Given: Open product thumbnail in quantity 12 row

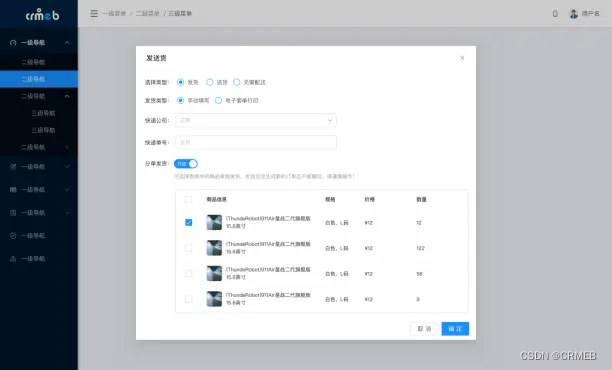Looking at the screenshot, I should 214,222.
